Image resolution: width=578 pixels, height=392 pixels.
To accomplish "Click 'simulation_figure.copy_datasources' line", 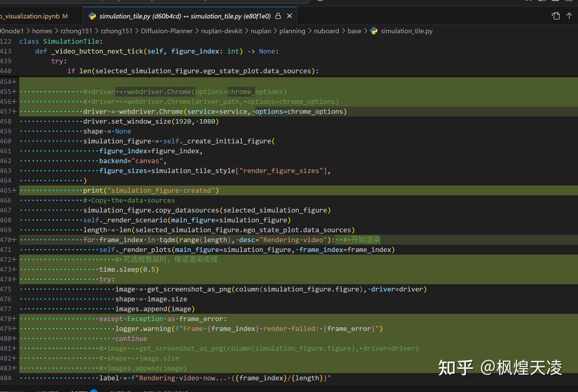I will click(x=207, y=210).
